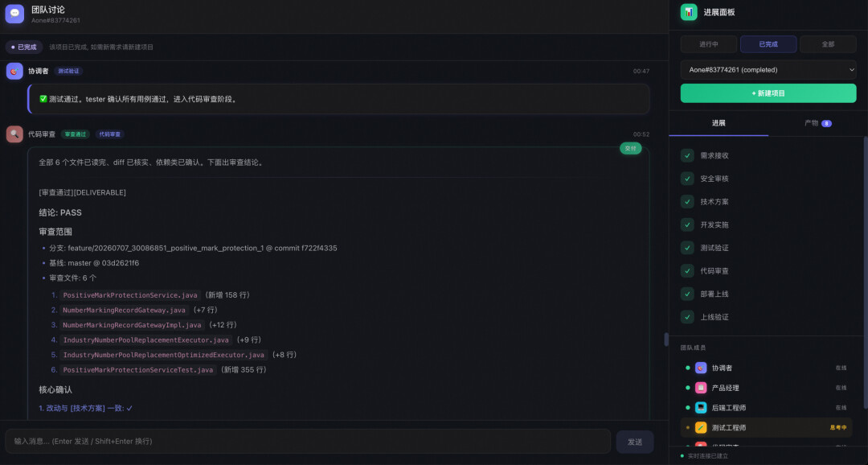Click the 产品经理 member avatar icon
The height and width of the screenshot is (465, 868).
pos(701,388)
